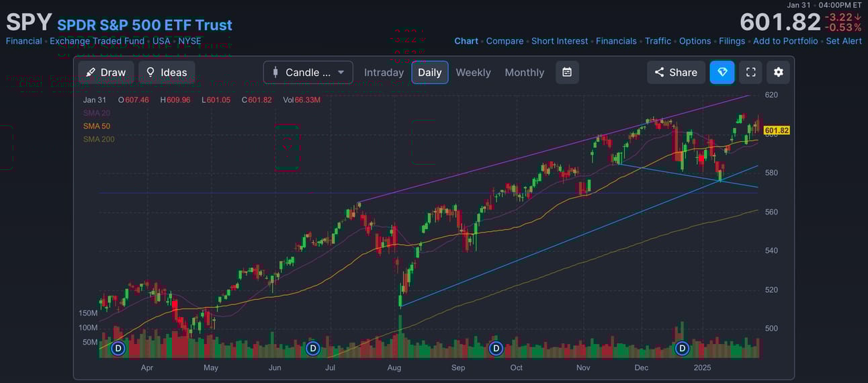Click the Exchange Traded Fund link
This screenshot has height=383, width=868.
tap(97, 41)
